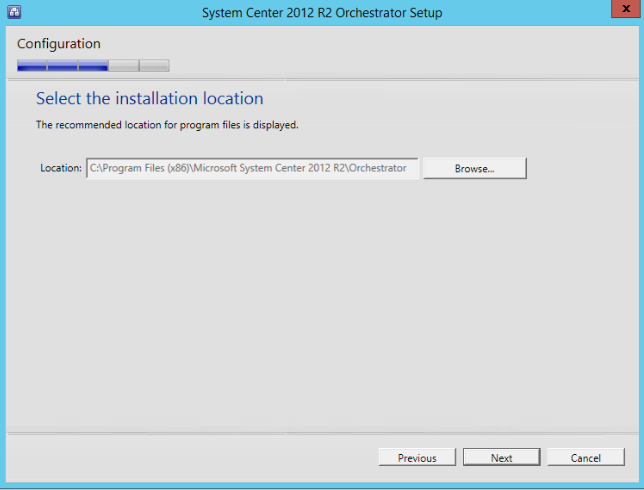This screenshot has width=644, height=490.
Task: Click inside the Location path field
Action: [x=253, y=168]
